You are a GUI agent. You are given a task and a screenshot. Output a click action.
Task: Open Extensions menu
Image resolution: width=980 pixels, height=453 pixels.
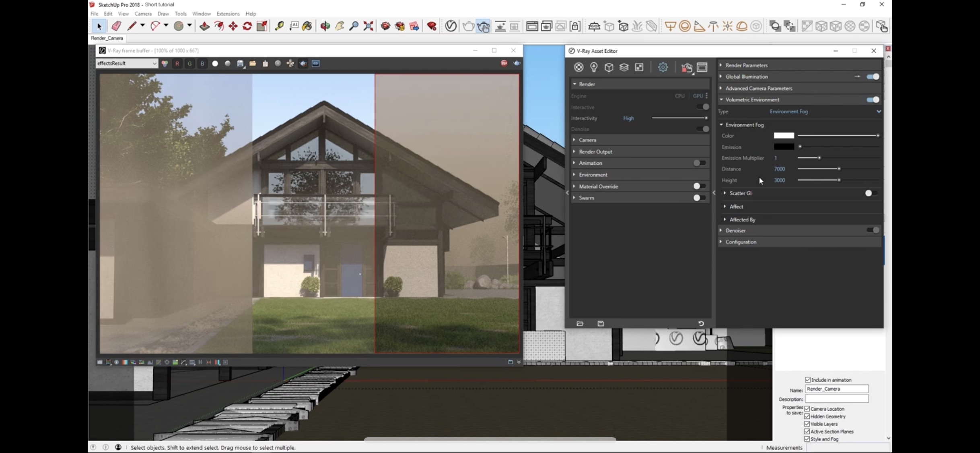tap(228, 14)
